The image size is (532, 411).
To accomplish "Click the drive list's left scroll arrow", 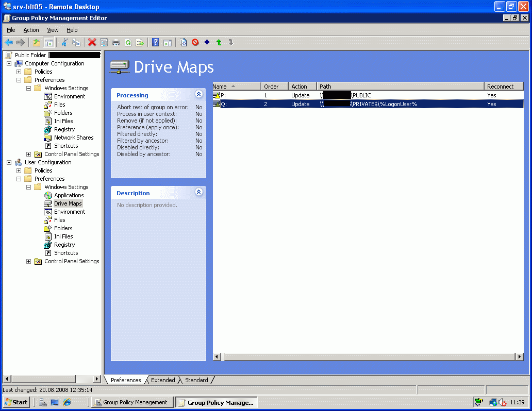I will 217,357.
